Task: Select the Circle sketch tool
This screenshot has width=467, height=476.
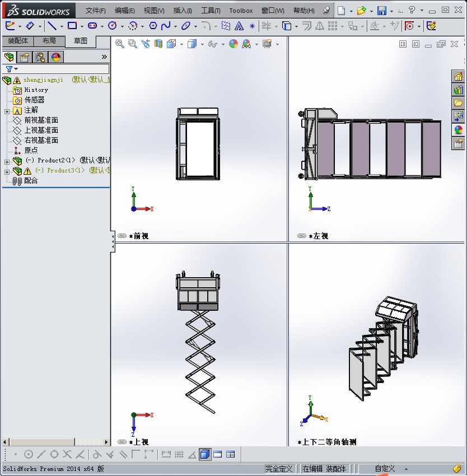Action: (113, 26)
